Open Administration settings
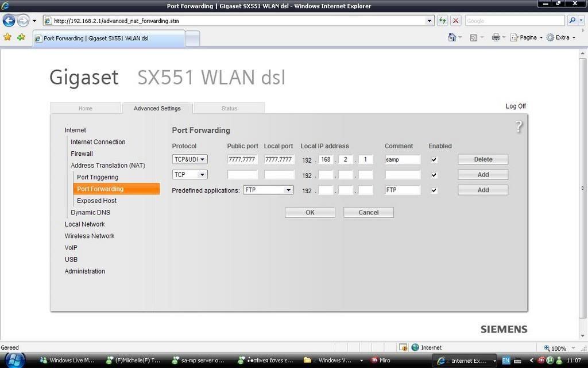The width and height of the screenshot is (588, 368). pos(85,271)
